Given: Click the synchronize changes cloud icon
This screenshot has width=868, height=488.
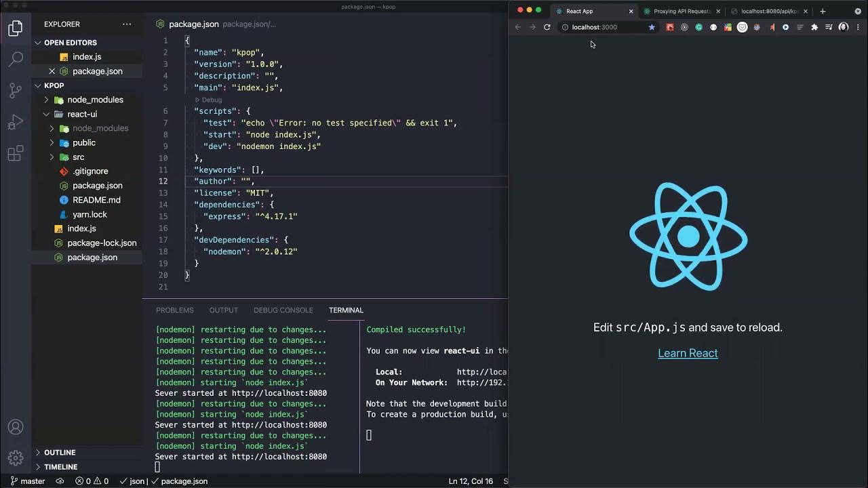Looking at the screenshot, I should pos(60,481).
